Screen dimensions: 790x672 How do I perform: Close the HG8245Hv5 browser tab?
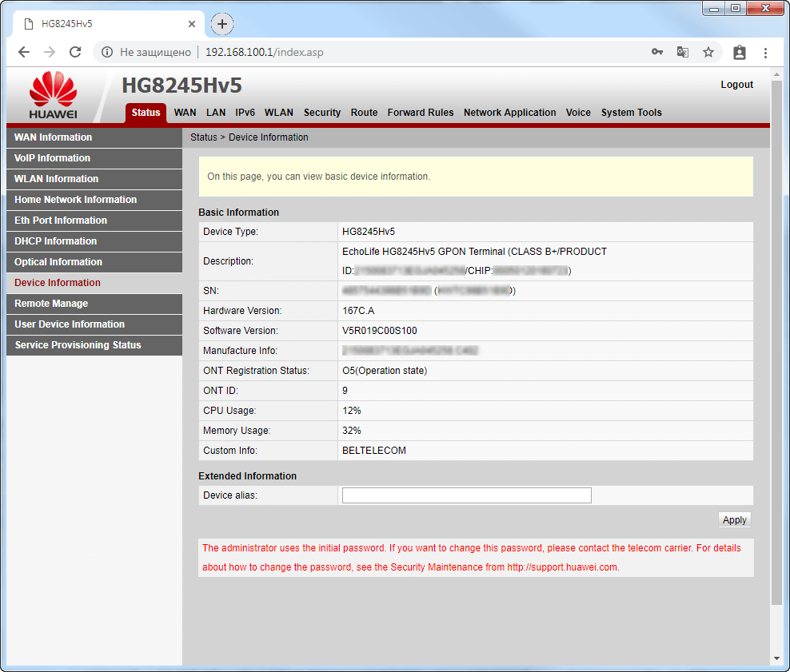pyautogui.click(x=192, y=24)
